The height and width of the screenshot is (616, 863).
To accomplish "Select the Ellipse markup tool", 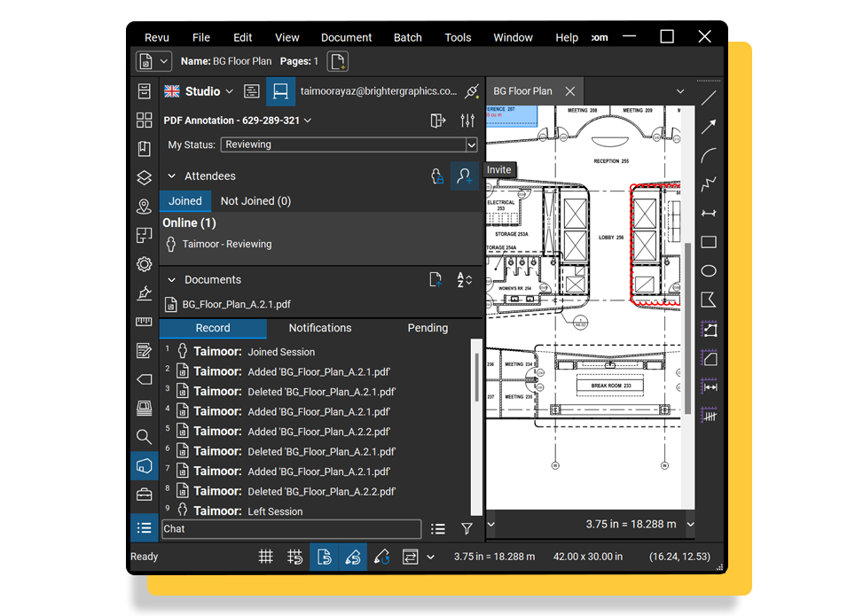I will (709, 270).
